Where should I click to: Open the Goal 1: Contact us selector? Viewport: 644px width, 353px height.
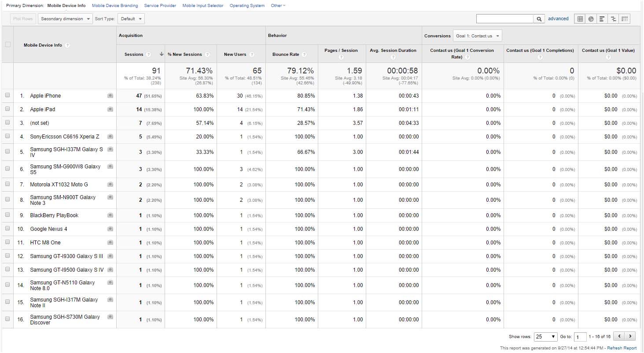point(477,36)
